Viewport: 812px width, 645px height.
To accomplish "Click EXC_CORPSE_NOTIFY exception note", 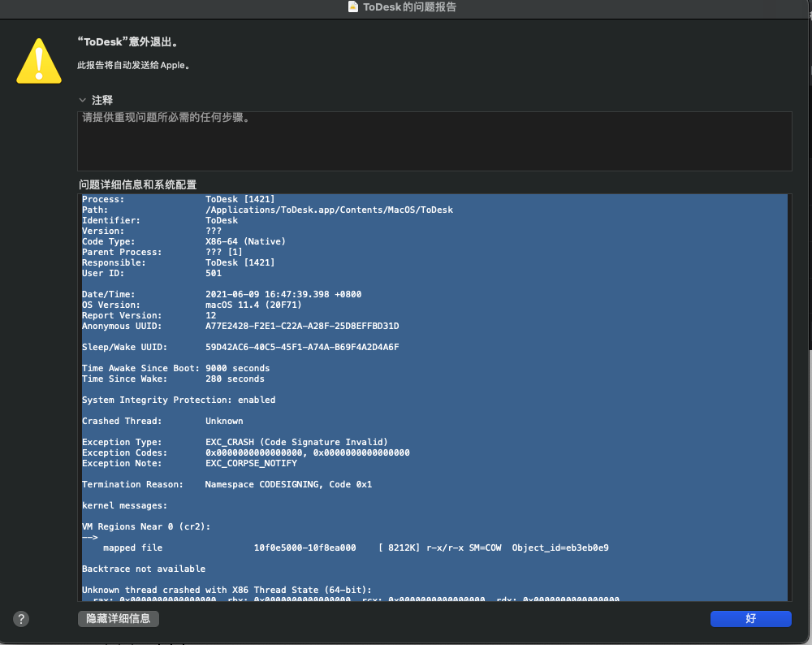I will [x=251, y=463].
